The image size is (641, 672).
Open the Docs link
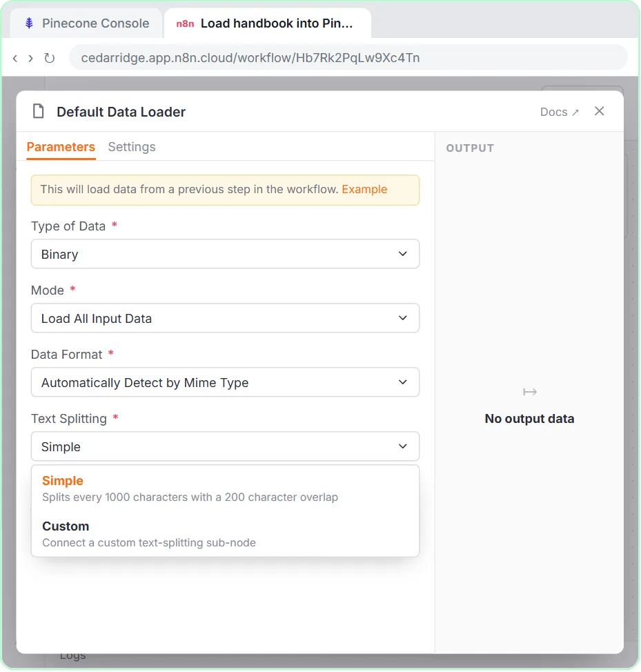[x=559, y=112]
